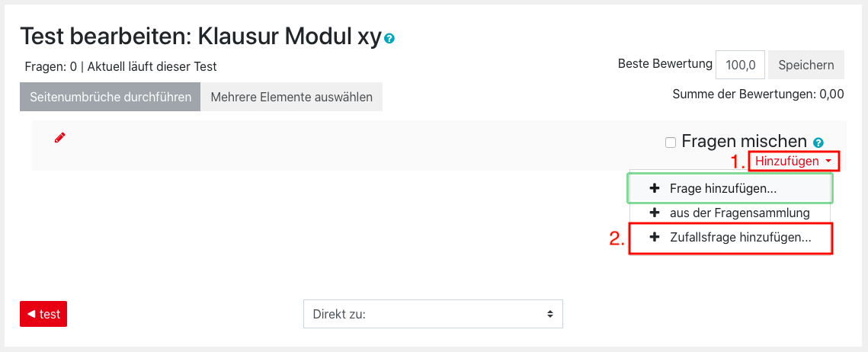Click Seitenumbrüche durchführen button
Screen dimensions: 868x352
(111, 97)
